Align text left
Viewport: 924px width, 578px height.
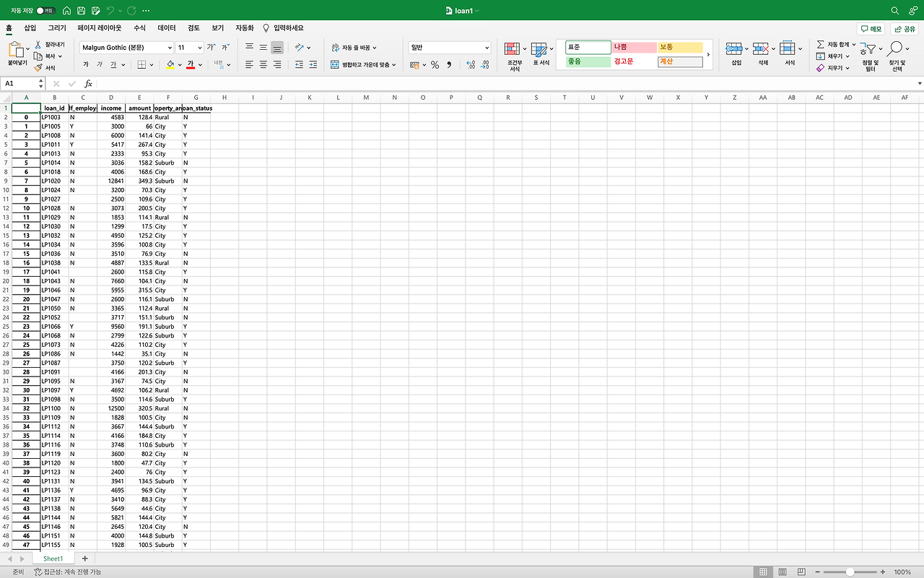coord(249,64)
